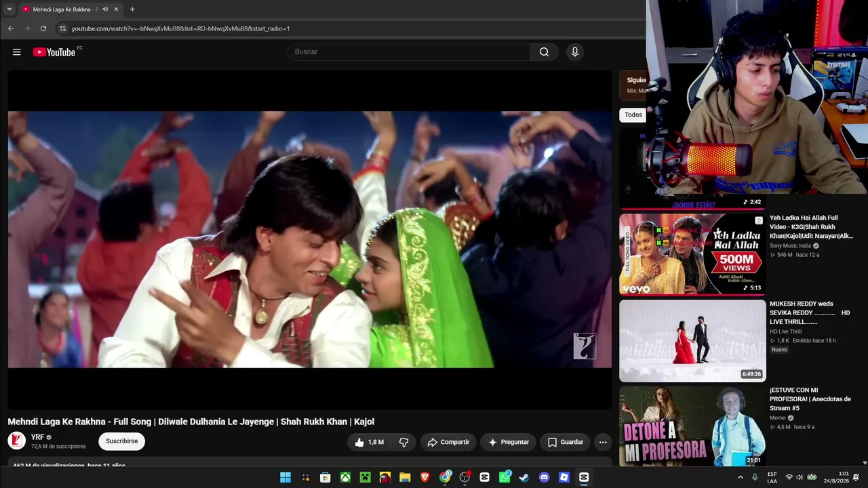
Task: Open the MUKESH REDDY weds thumbnail
Action: (692, 341)
